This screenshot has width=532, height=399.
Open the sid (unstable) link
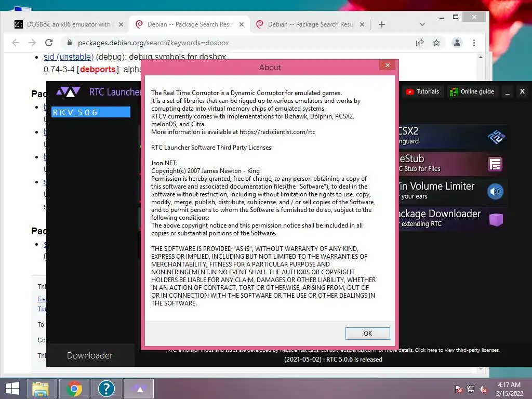click(69, 57)
